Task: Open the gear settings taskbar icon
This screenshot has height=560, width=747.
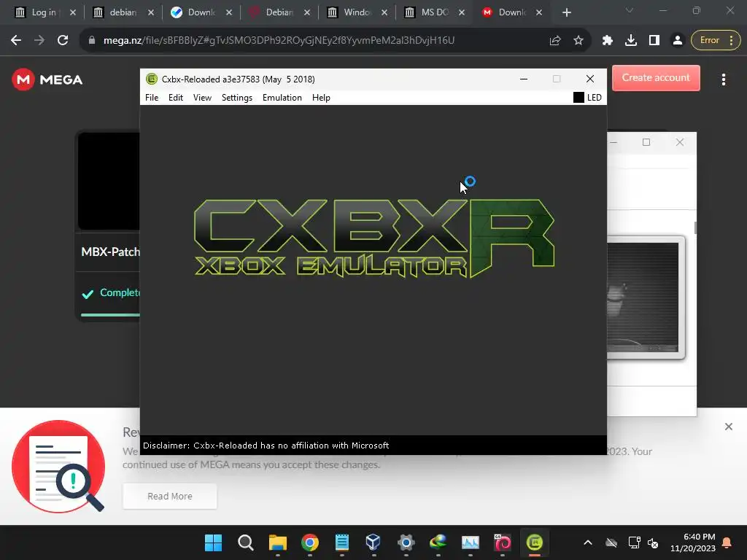Action: pyautogui.click(x=406, y=542)
